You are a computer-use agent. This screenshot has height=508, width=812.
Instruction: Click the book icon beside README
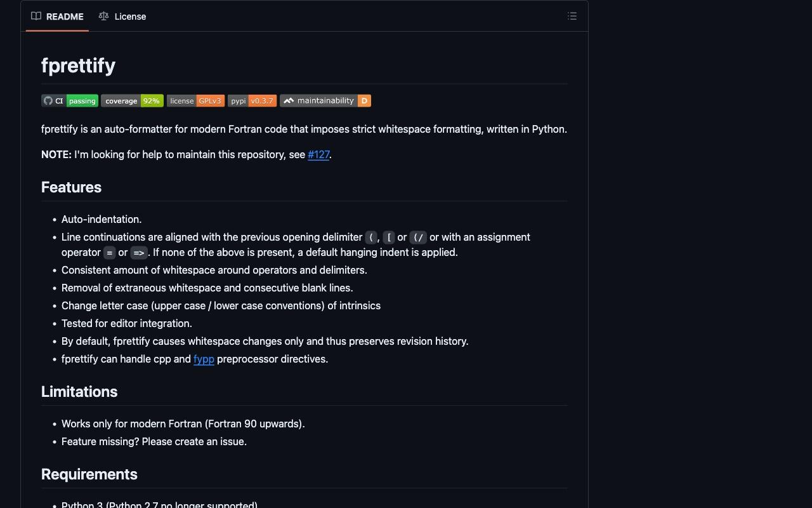point(36,17)
